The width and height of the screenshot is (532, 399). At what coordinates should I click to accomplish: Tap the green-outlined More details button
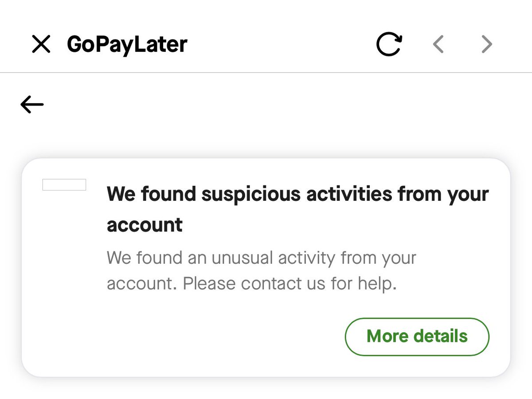click(417, 336)
